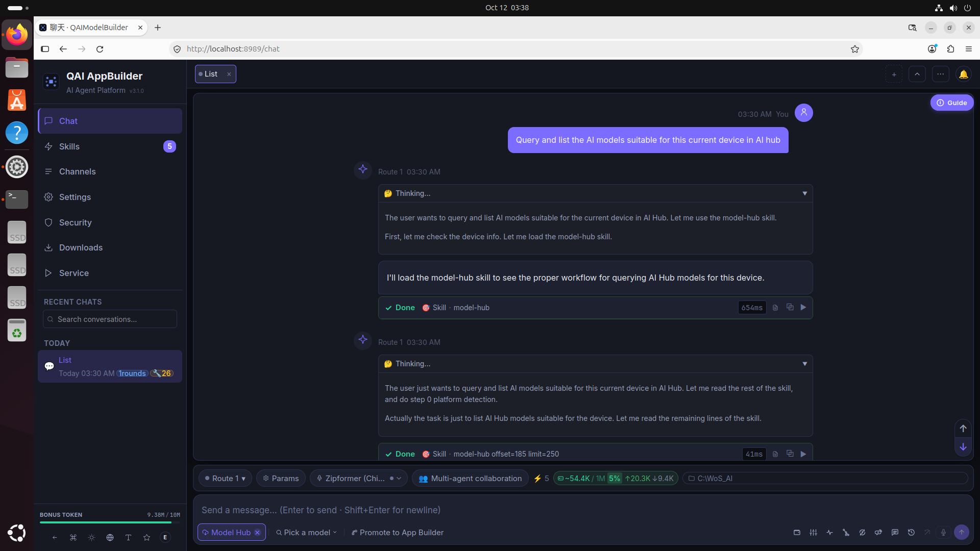Remove the Model Hub tag
This screenshot has height=551, width=980.
[x=257, y=533]
